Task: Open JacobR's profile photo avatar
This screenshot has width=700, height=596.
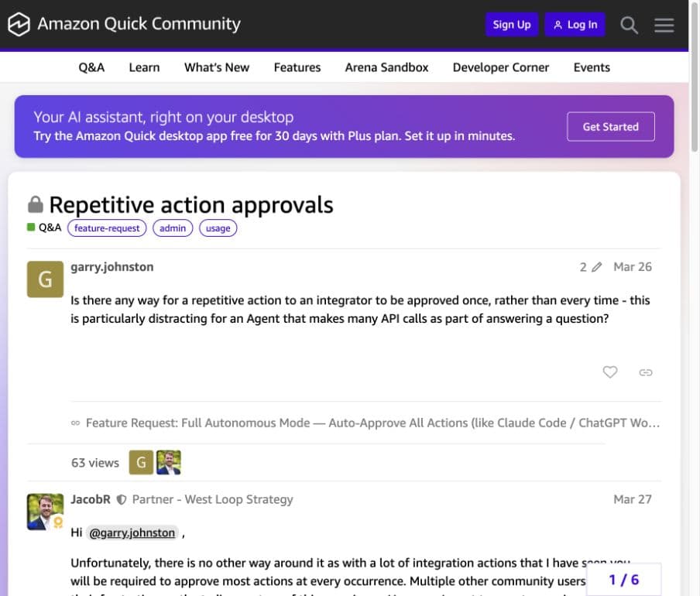Action: [45, 512]
